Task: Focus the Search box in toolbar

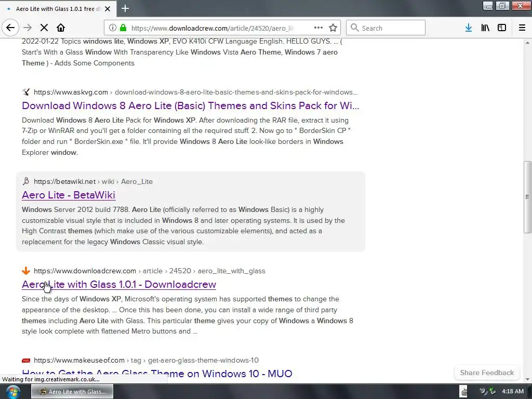Action: [x=385, y=28]
